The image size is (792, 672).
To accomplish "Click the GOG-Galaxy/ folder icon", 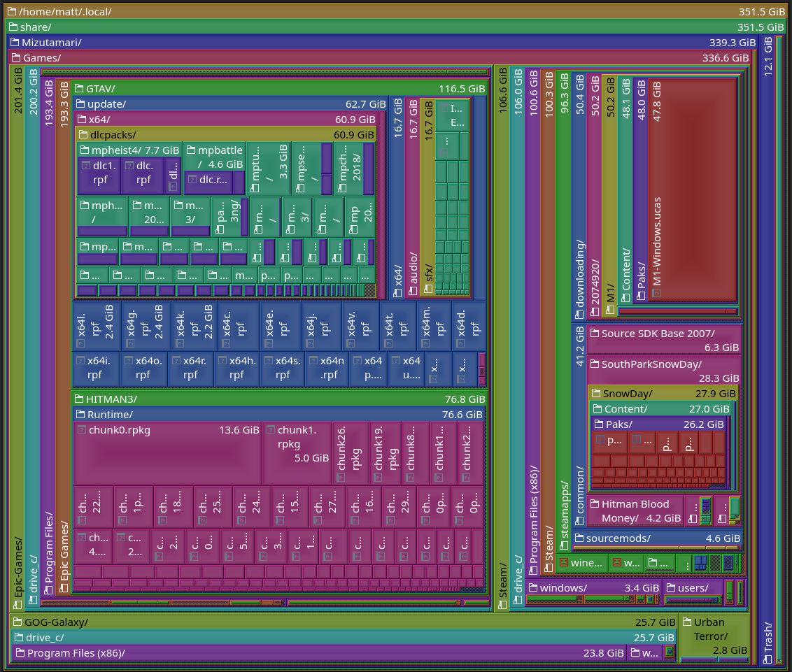I will click(x=17, y=622).
